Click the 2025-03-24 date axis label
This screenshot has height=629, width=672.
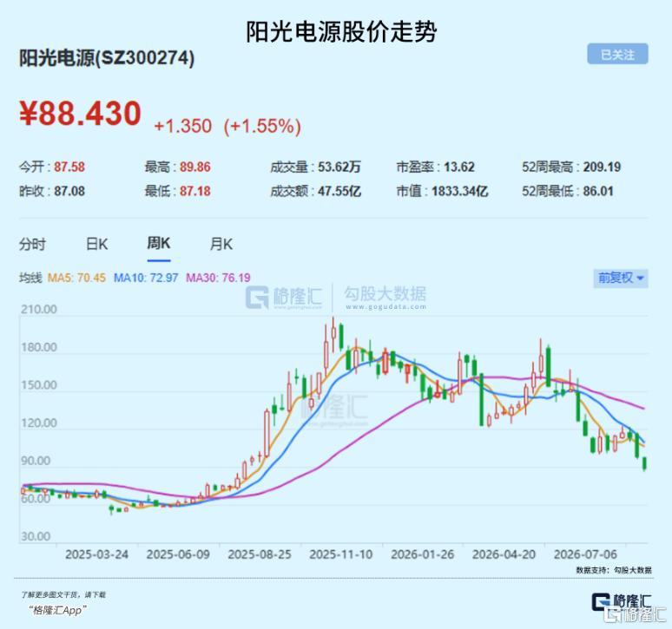96,554
